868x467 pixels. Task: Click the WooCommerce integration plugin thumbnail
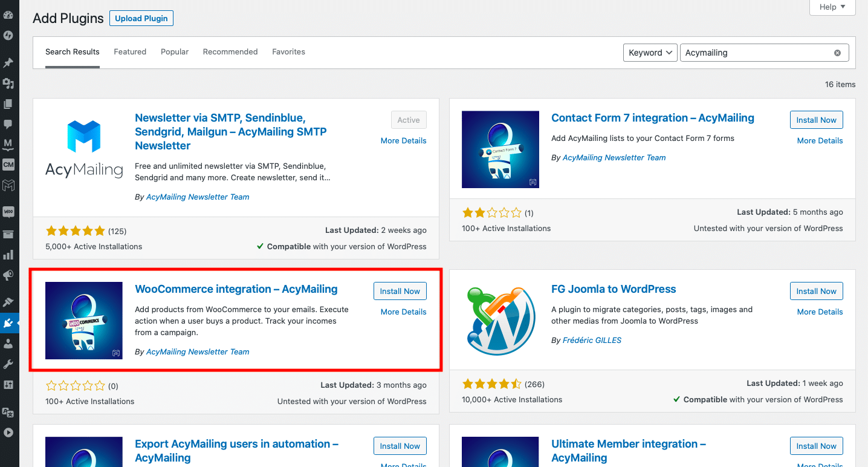click(x=84, y=321)
